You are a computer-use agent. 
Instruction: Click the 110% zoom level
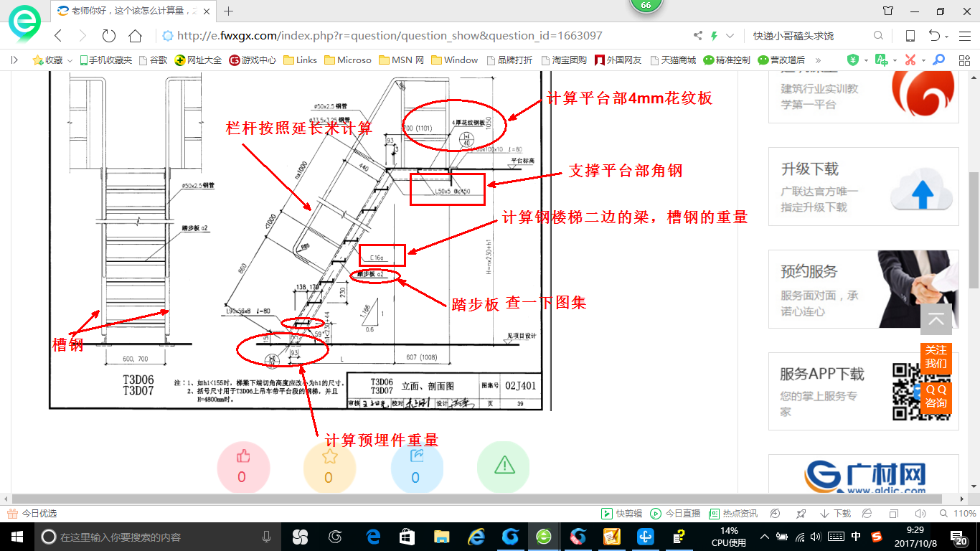958,514
